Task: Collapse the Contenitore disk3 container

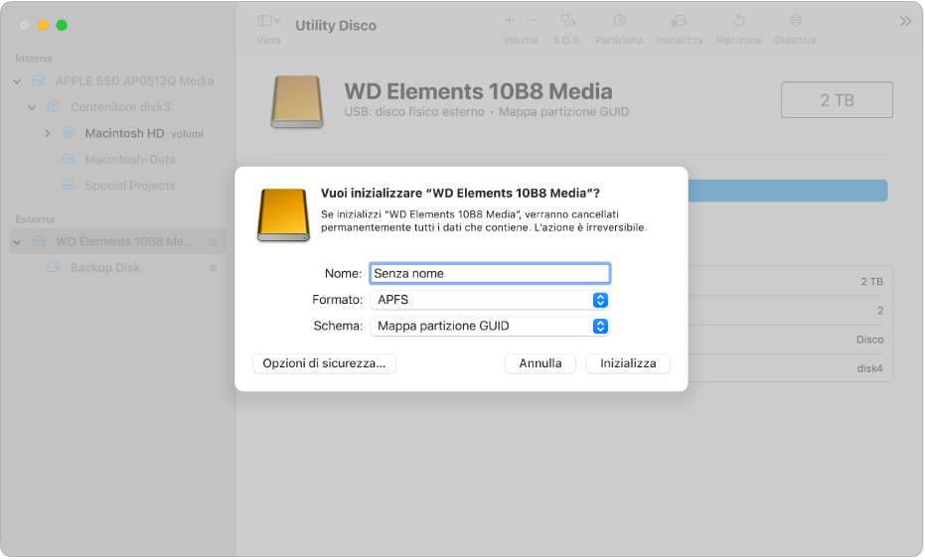Action: click(x=32, y=107)
